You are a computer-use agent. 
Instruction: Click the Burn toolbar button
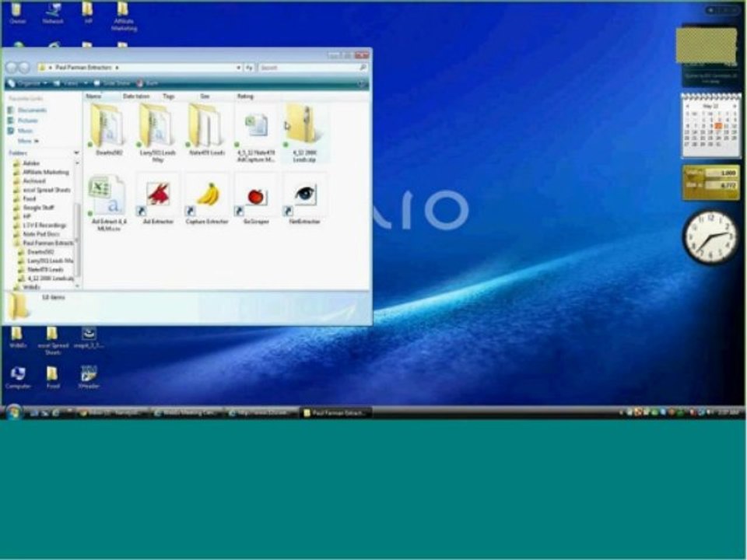(147, 83)
